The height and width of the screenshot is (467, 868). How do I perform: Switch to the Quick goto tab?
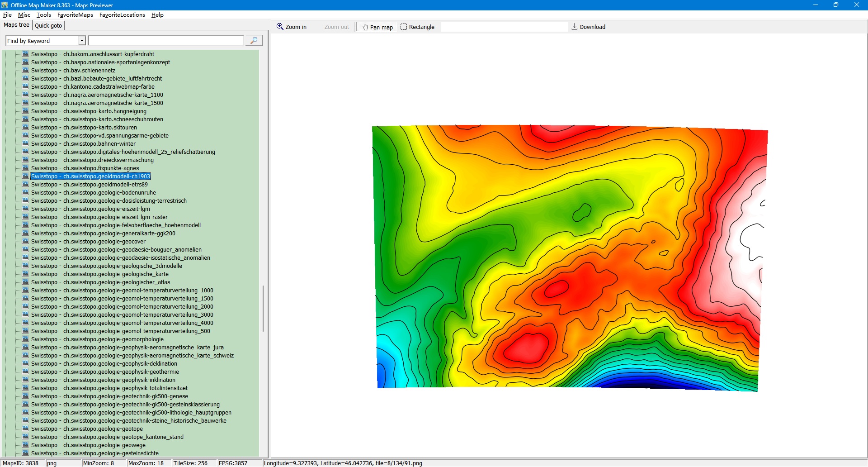click(48, 26)
